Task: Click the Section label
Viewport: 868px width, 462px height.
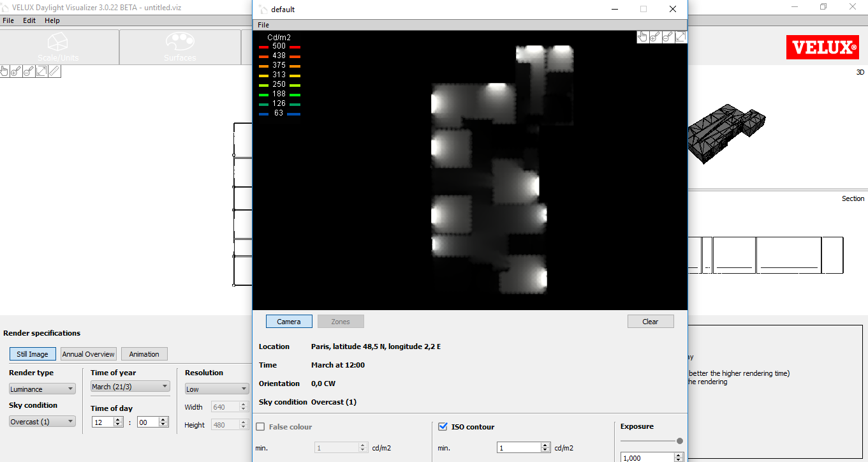Action: tap(853, 198)
